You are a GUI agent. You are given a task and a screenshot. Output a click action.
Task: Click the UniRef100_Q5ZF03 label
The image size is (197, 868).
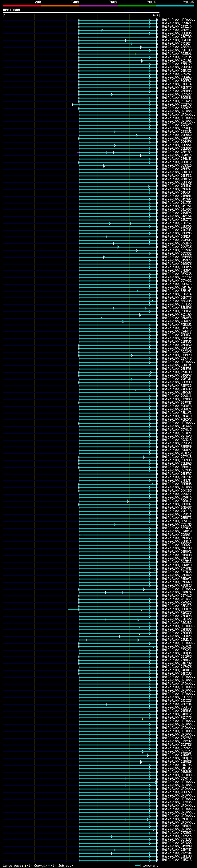pos(177,104)
